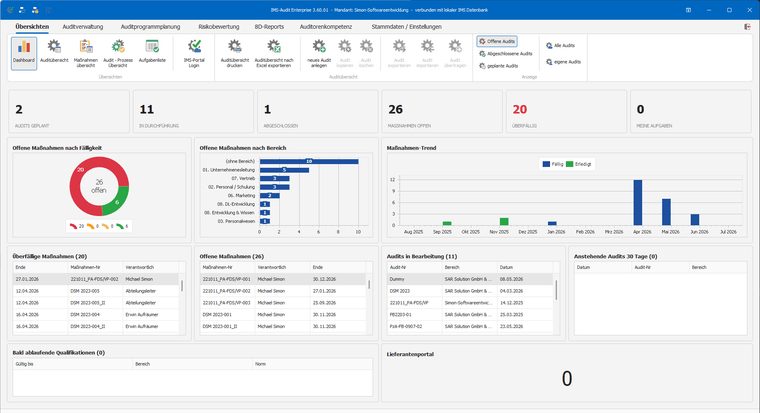Sort Überfällige Maßnahmen by Ende column
The height and width of the screenshot is (413, 760).
click(x=40, y=267)
